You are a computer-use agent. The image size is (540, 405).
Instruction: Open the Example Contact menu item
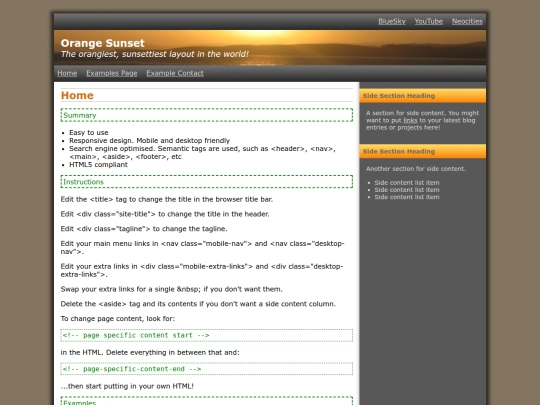click(175, 73)
